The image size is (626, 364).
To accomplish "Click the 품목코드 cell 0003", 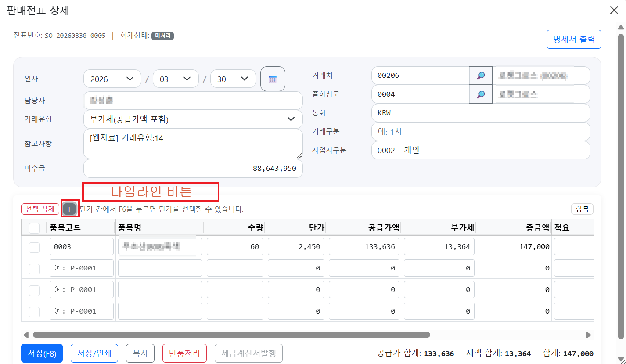I will (x=81, y=247).
